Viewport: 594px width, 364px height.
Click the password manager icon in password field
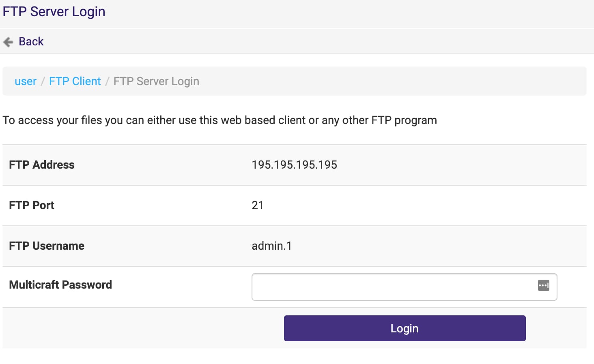543,285
